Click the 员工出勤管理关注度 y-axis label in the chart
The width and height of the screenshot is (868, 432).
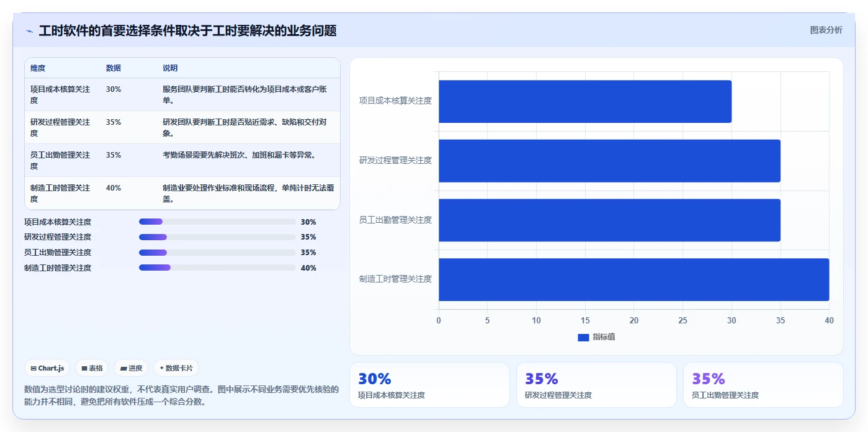click(395, 220)
